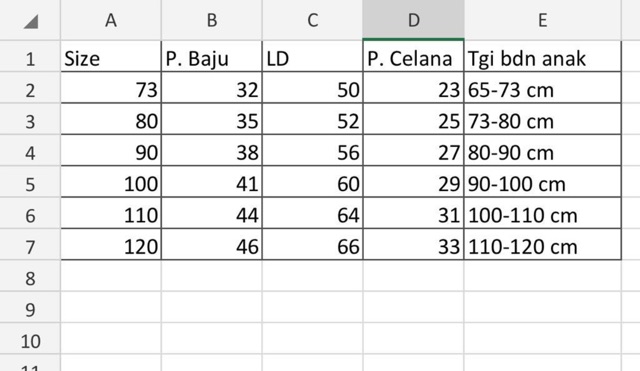
Task: Click the Tgi bdn anak cell
Action: pos(542,57)
